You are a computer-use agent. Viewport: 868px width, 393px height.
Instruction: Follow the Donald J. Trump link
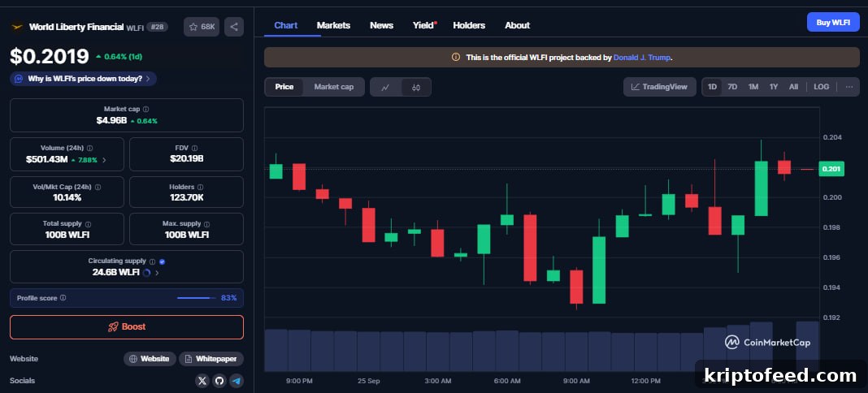[641, 57]
